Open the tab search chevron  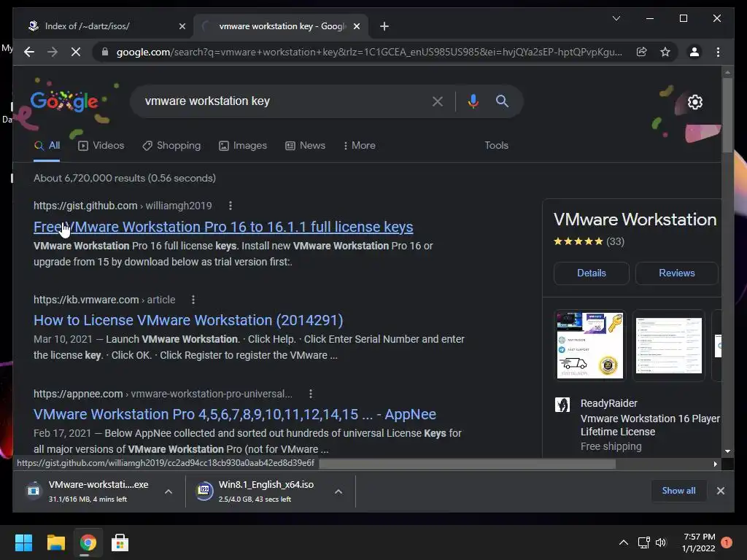pyautogui.click(x=616, y=18)
